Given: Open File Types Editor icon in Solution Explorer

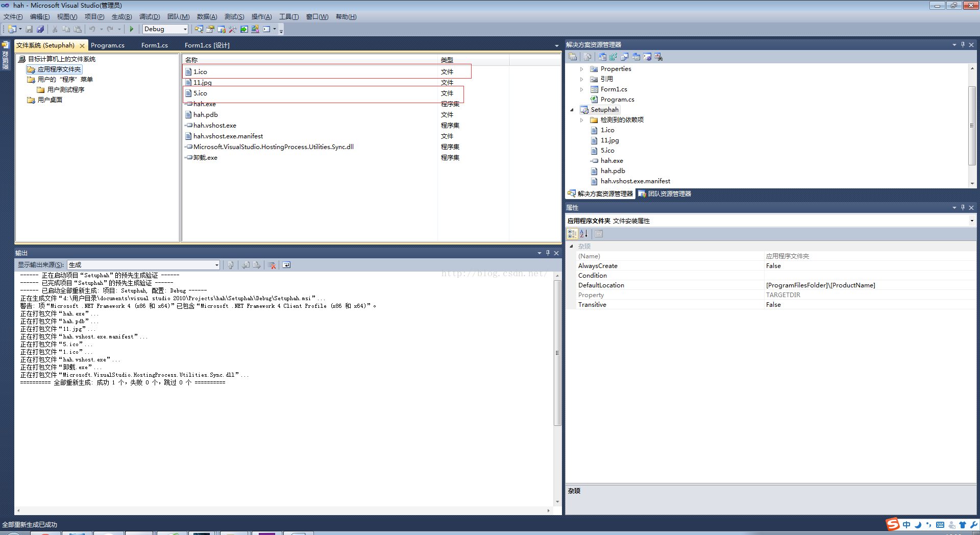Looking at the screenshot, I should coord(625,57).
